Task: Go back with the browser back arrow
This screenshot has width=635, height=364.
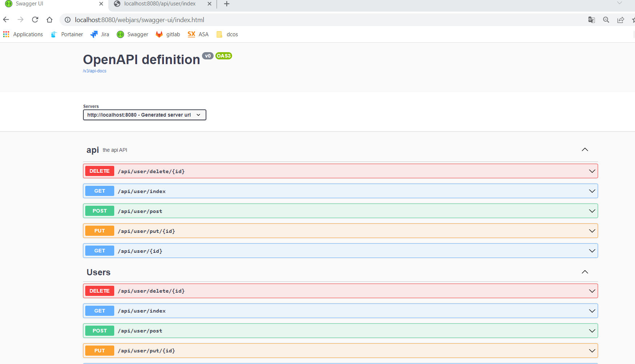Action: pyautogui.click(x=6, y=20)
